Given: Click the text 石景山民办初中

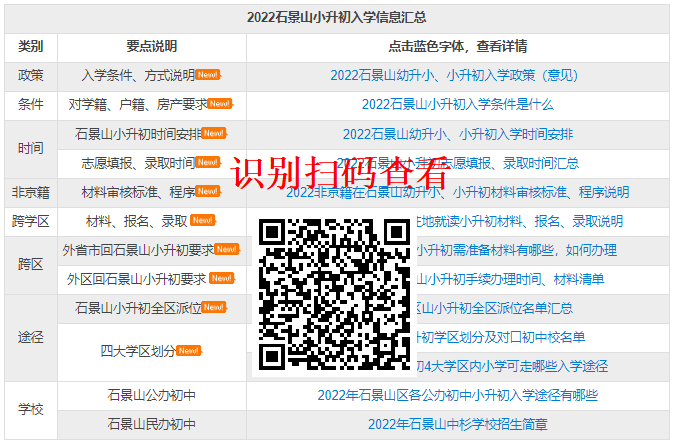Looking at the screenshot, I should coord(152,425).
